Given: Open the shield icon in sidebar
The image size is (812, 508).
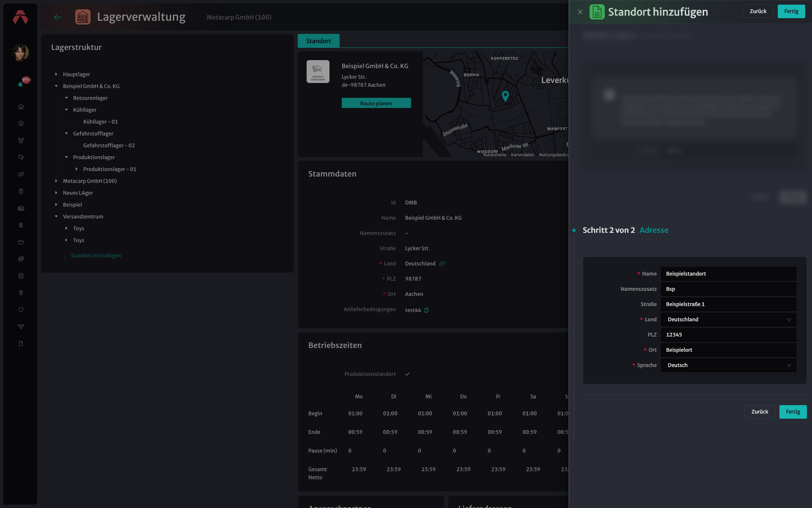Looking at the screenshot, I should pyautogui.click(x=21, y=310).
